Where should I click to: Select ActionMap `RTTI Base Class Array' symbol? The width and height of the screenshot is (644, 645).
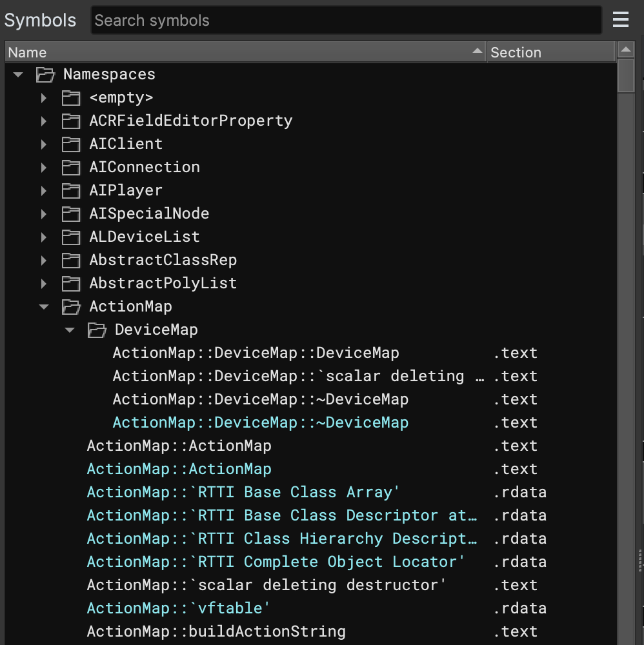(243, 492)
